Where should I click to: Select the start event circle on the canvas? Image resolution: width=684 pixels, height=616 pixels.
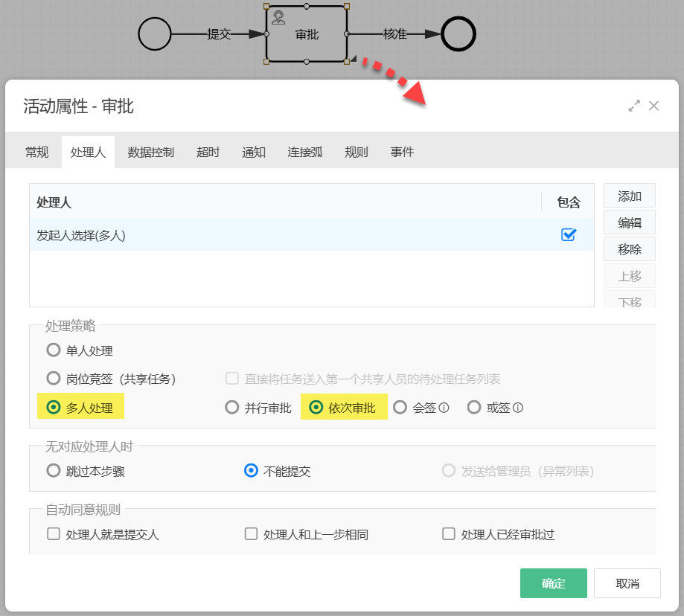pos(156,33)
